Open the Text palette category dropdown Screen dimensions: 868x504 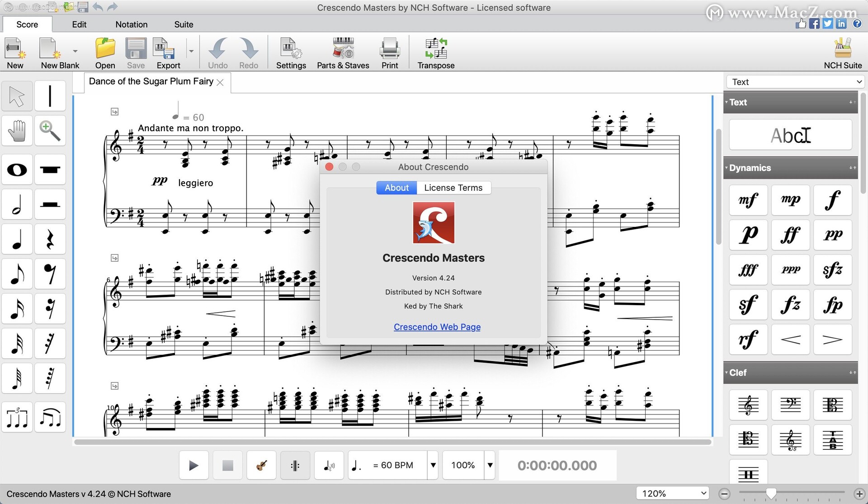click(795, 82)
